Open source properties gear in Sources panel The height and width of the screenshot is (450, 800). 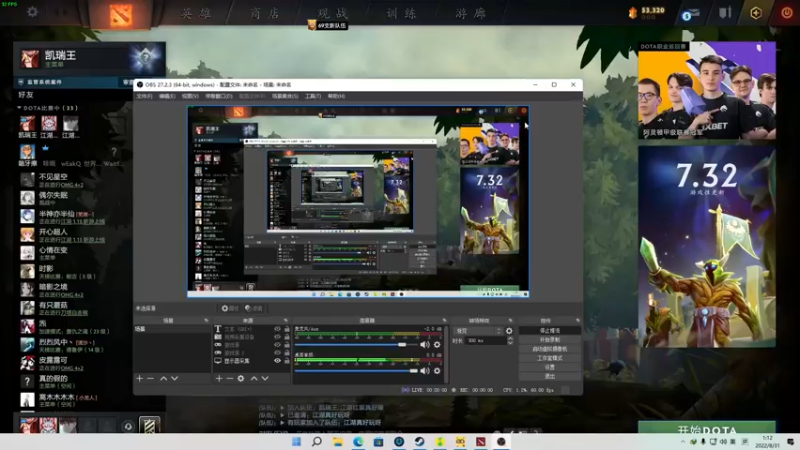point(241,379)
